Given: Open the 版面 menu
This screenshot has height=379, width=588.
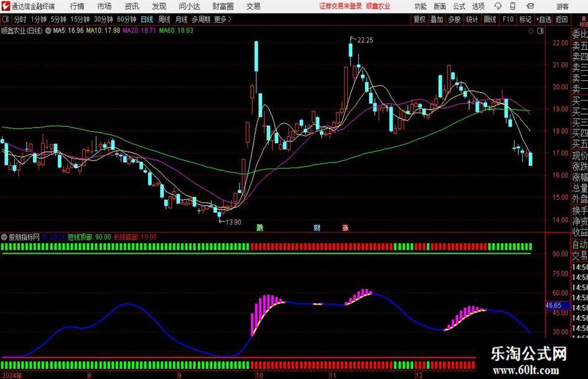Looking at the screenshot, I should 440,6.
